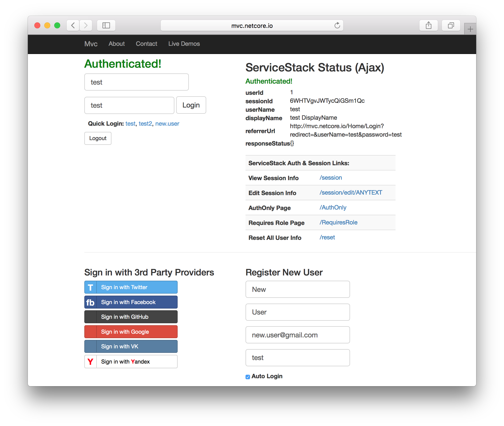This screenshot has width=504, height=426.
Task: Uncheck the Auto Login checkbox
Action: click(248, 377)
